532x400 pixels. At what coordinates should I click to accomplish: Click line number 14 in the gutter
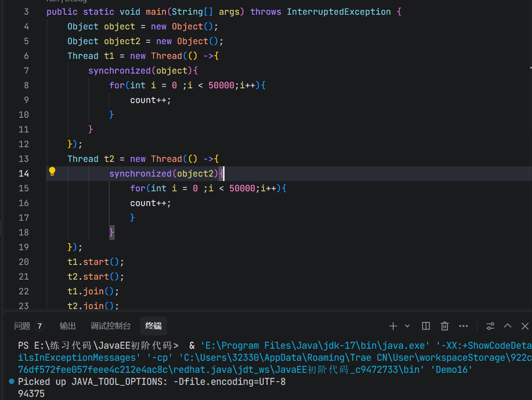coord(24,173)
